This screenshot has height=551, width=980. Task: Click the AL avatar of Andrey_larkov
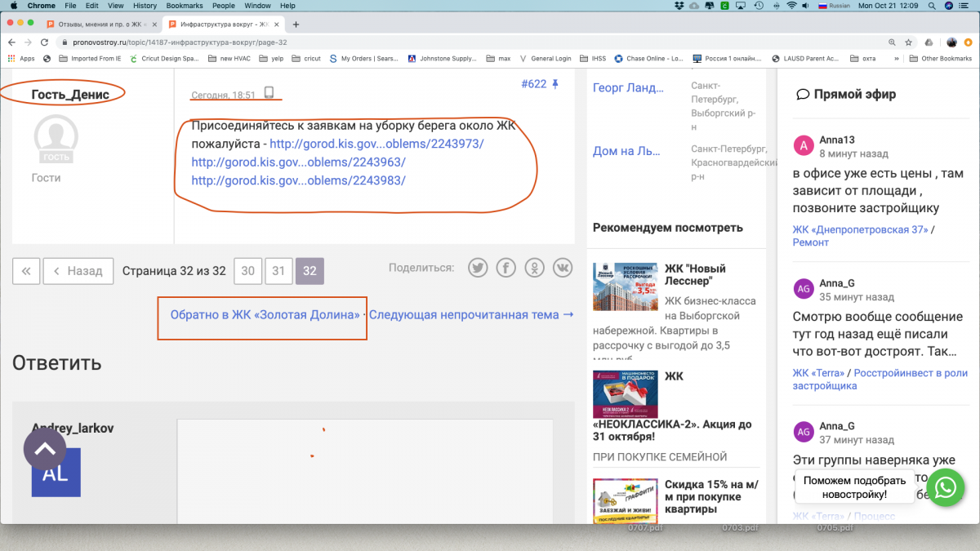tap(56, 473)
